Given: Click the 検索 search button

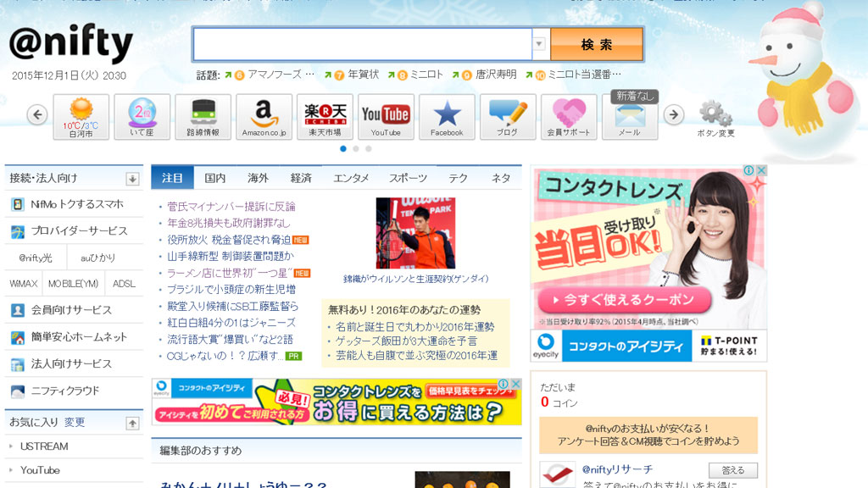Looking at the screenshot, I should coord(597,44).
